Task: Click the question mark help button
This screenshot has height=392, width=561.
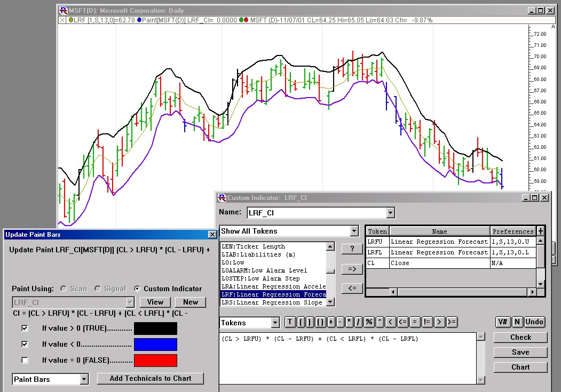Action: pyautogui.click(x=352, y=249)
